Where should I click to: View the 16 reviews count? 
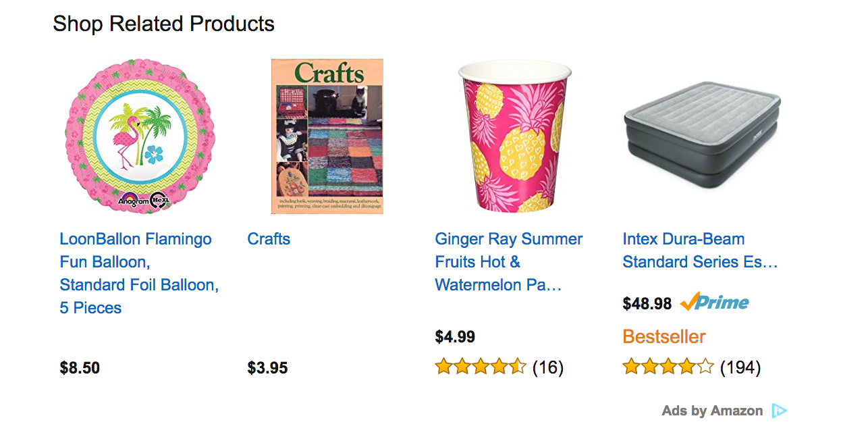click(x=547, y=367)
